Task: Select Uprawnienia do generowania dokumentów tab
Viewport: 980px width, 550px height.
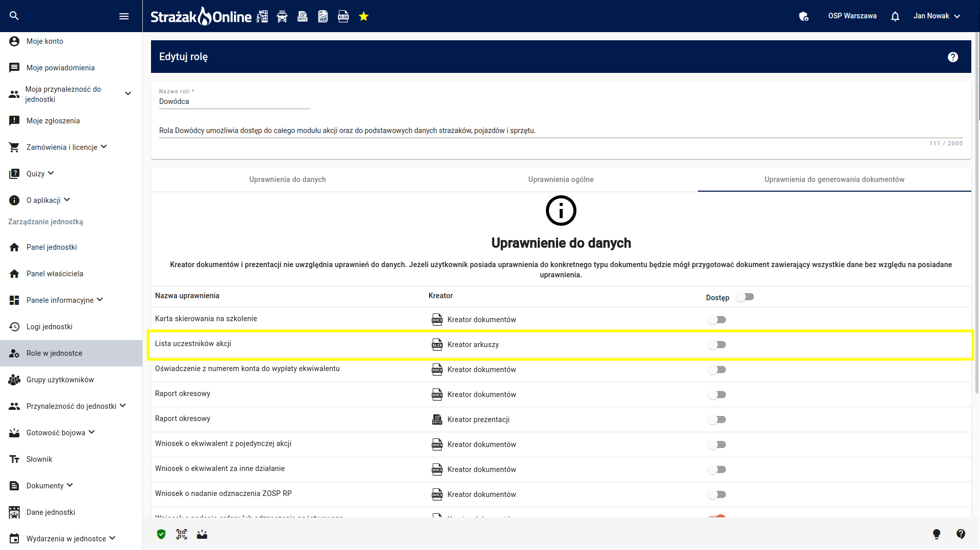Action: click(x=835, y=179)
